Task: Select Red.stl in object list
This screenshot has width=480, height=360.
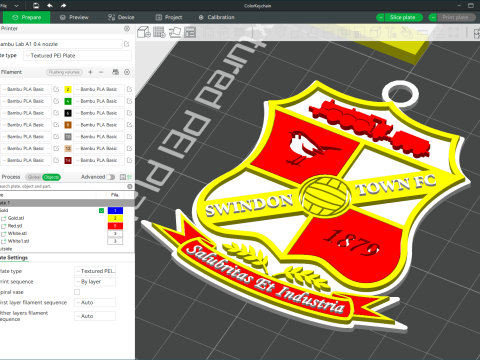Action: click(15, 226)
